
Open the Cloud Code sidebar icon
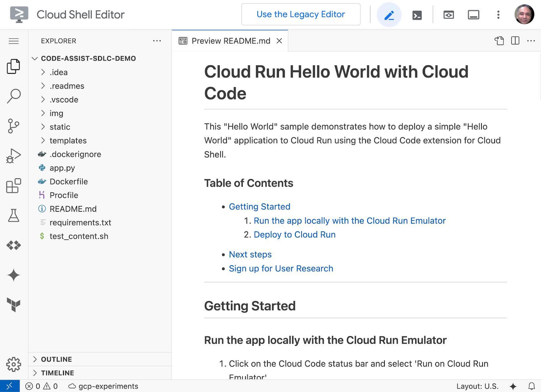(14, 245)
